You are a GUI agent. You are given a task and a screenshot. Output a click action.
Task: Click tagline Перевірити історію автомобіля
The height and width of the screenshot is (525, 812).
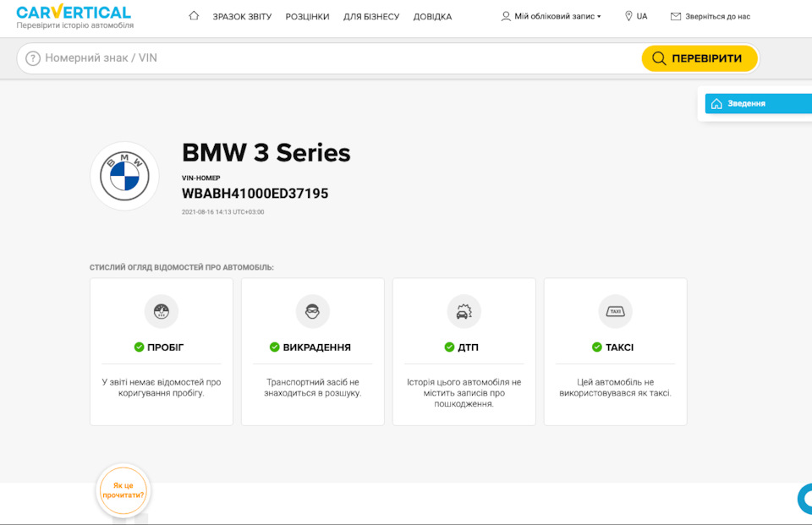tap(75, 25)
